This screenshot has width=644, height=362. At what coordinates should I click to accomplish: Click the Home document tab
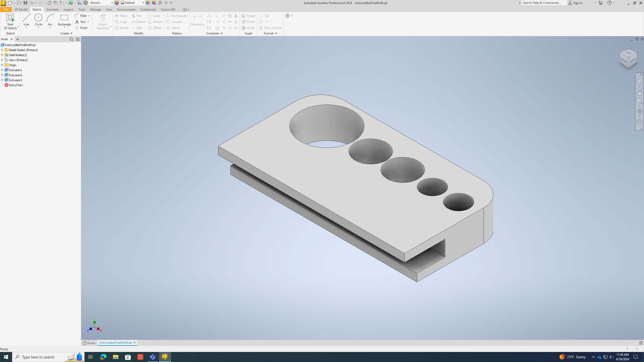[x=89, y=343]
